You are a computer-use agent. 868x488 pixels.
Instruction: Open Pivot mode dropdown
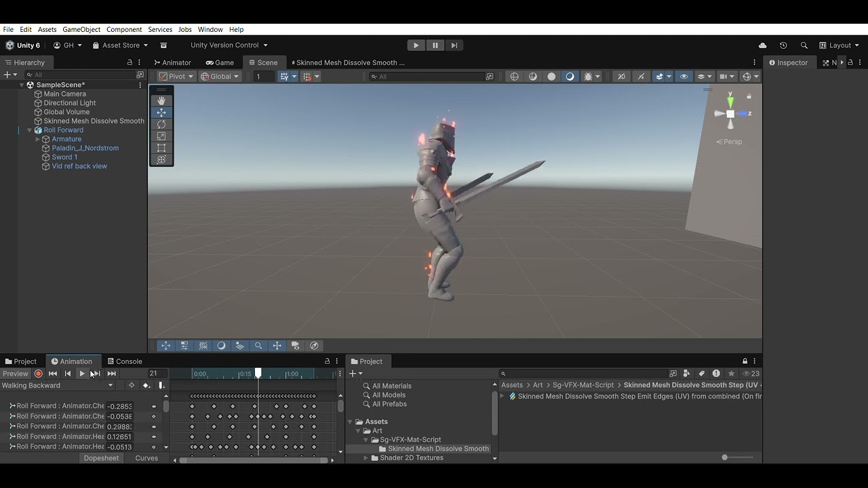click(x=176, y=77)
